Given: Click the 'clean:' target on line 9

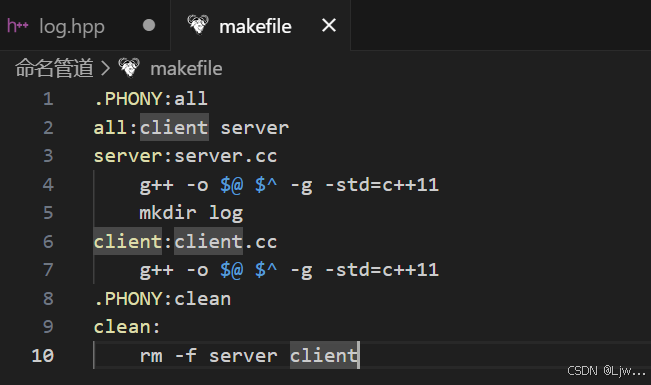Looking at the screenshot, I should [127, 327].
